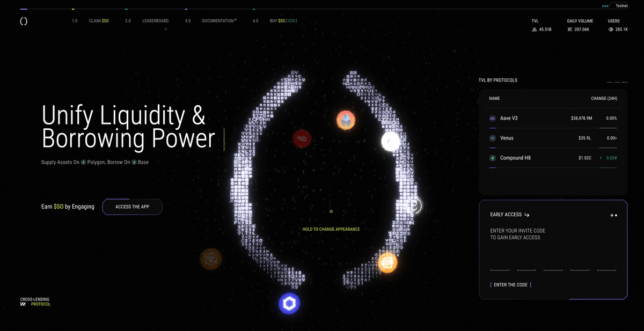Toggle the Early Access panel pagination dots
The image size is (644, 331).
click(613, 215)
